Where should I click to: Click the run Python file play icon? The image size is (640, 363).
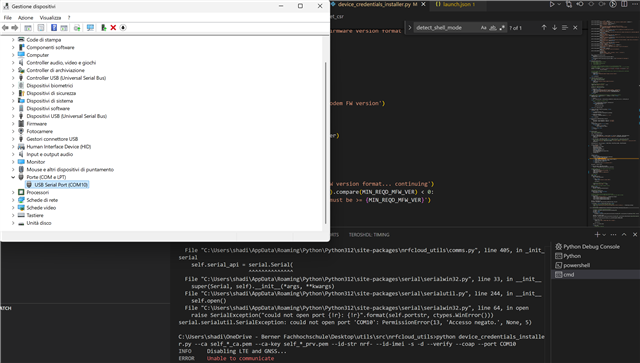coord(552,4)
